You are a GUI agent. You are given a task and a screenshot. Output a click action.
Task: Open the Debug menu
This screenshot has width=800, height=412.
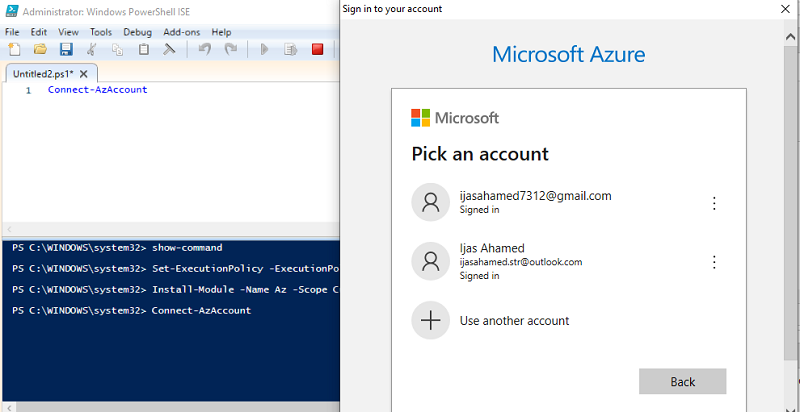click(138, 32)
